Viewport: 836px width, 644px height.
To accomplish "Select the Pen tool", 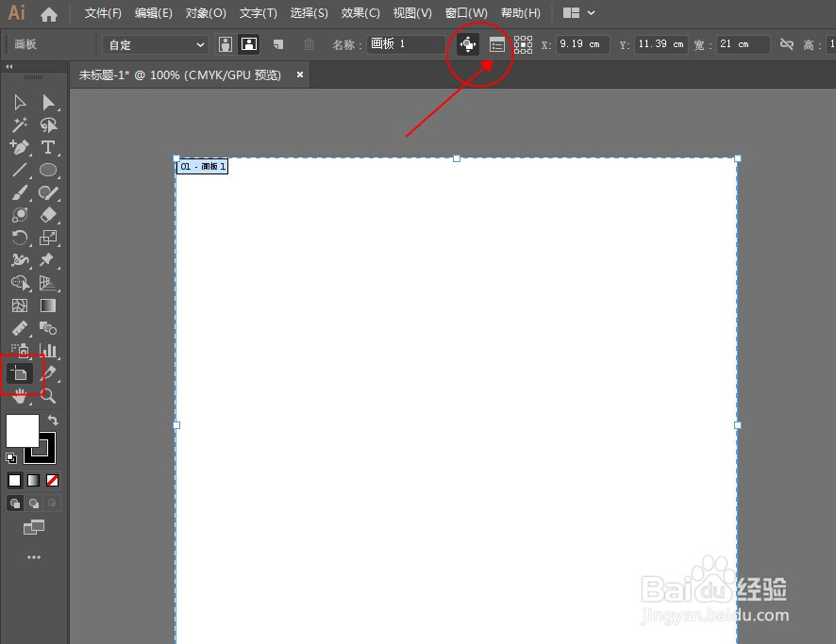I will (x=20, y=147).
